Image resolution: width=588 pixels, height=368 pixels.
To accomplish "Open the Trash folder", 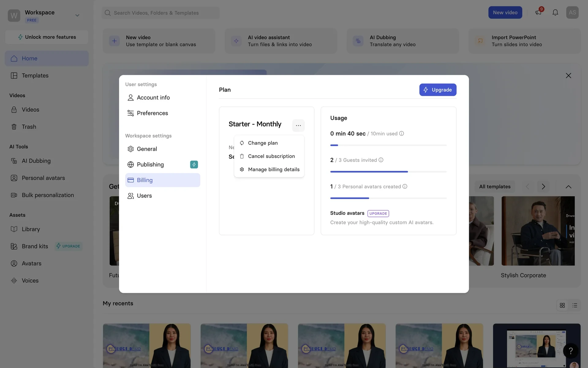I will point(47,127).
